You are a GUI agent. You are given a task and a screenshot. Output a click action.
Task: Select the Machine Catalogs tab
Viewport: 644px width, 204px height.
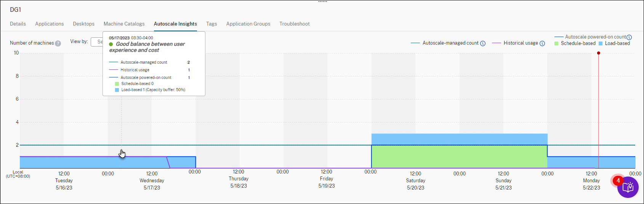click(124, 24)
